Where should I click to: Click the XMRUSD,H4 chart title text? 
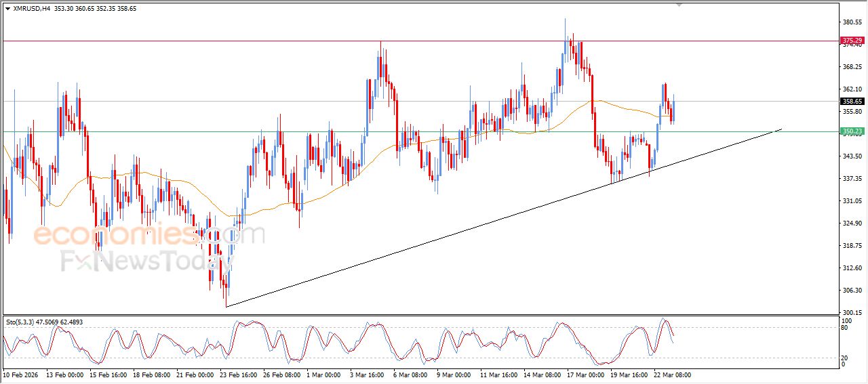[x=32, y=9]
